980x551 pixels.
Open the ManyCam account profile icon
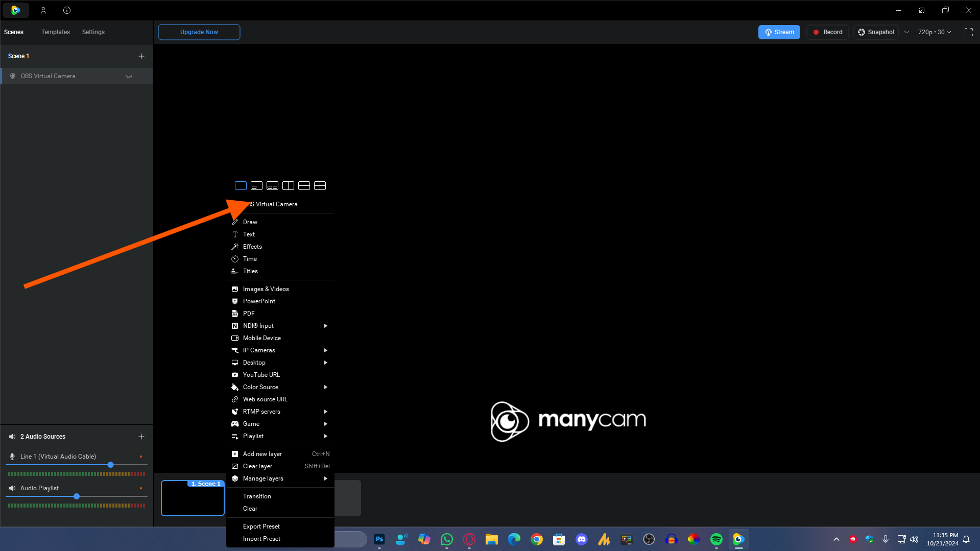43,10
